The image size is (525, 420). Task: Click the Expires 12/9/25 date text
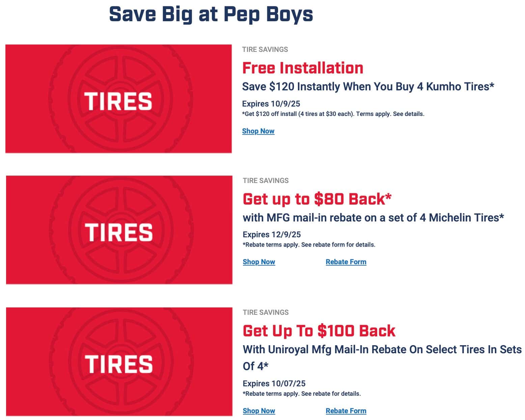point(272,235)
